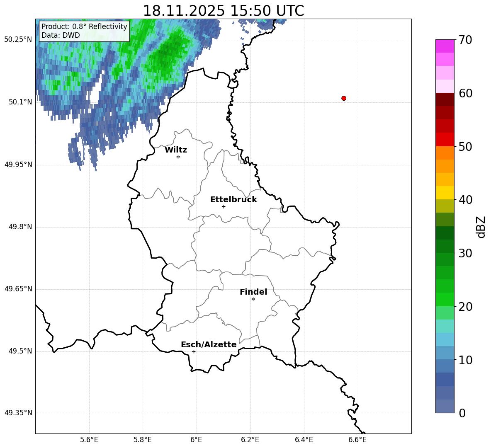Select the Wiltz city label
Image resolution: width=491 pixels, height=448 pixels.
176,150
